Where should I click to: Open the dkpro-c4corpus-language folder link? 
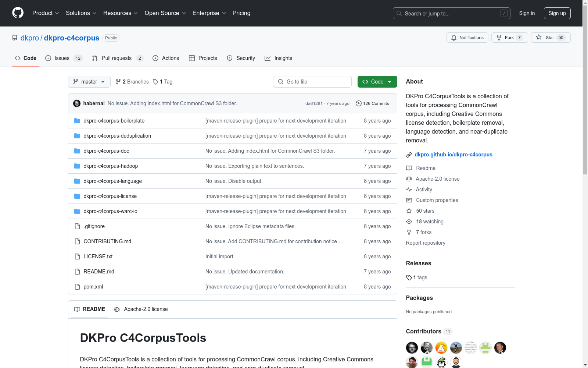[x=112, y=181]
